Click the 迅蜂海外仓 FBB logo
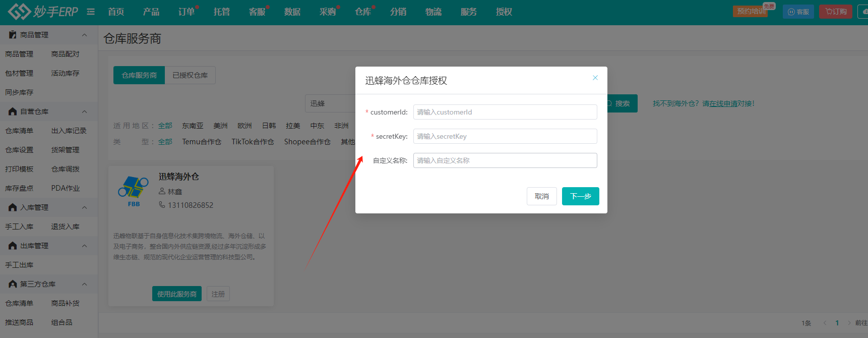This screenshot has height=338, width=868. pyautogui.click(x=134, y=191)
